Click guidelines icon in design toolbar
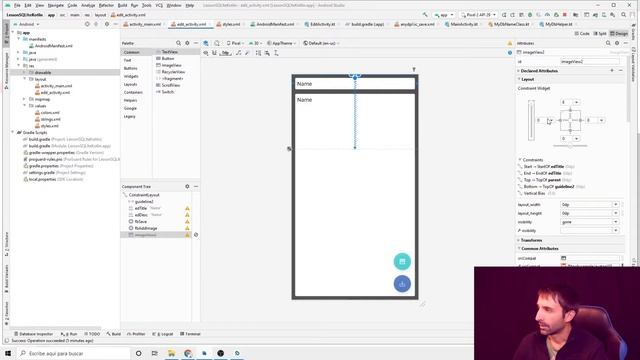This screenshot has width=640, height=360. (276, 53)
